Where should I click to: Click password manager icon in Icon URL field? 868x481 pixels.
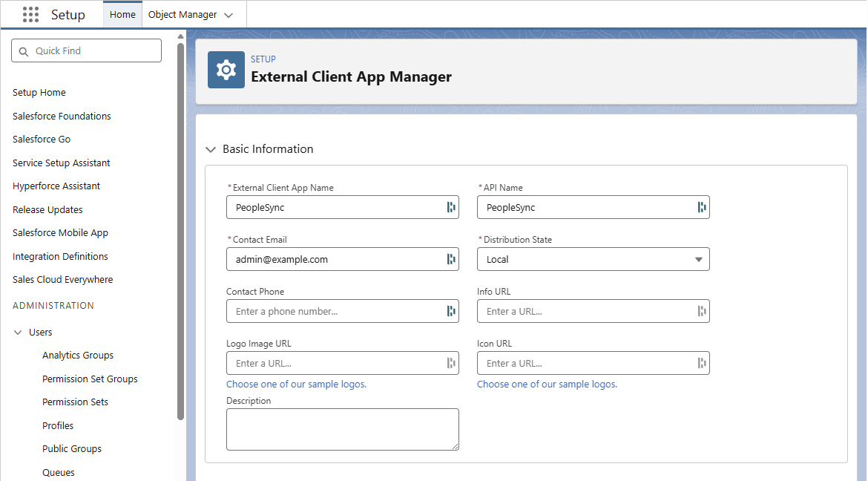(x=702, y=364)
